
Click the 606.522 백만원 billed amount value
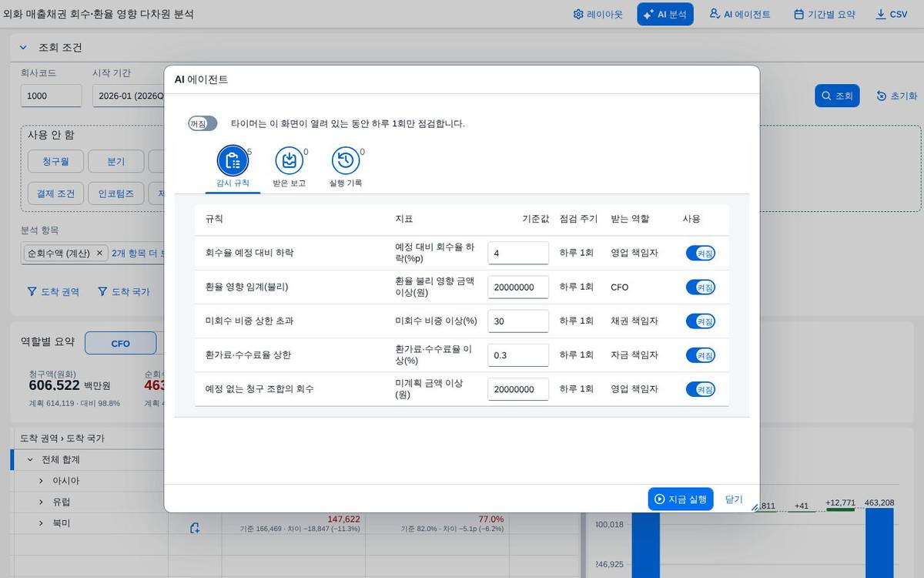69,385
